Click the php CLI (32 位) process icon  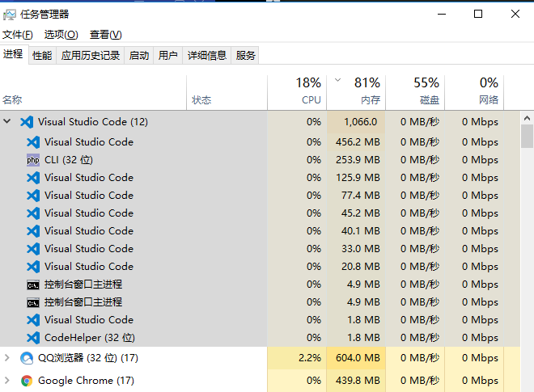[x=33, y=159]
